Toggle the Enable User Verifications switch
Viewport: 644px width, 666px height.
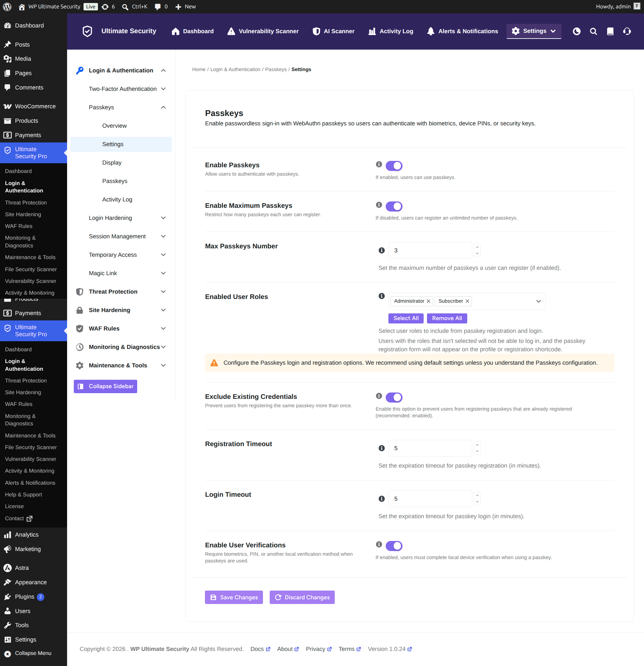394,545
